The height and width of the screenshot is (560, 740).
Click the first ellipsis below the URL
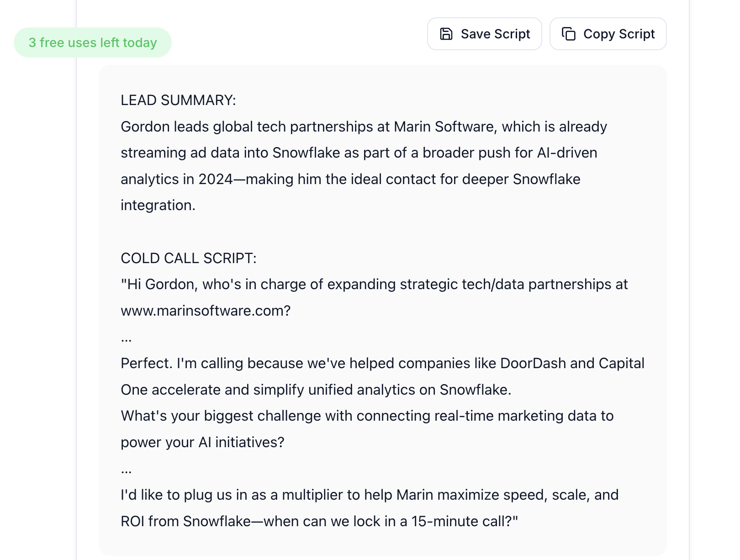(x=127, y=338)
